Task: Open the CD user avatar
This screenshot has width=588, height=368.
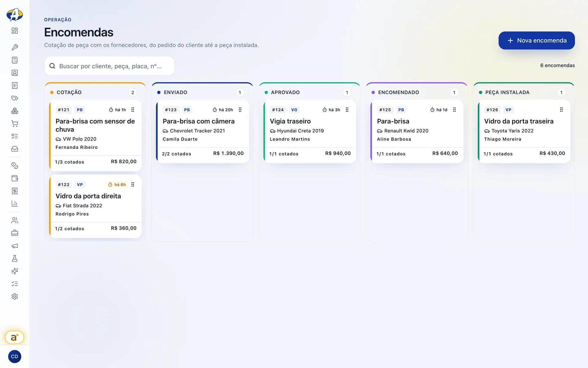Action: [x=14, y=356]
